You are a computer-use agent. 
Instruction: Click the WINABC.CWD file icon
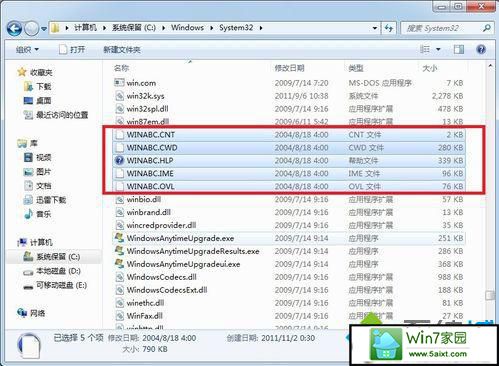[119, 148]
